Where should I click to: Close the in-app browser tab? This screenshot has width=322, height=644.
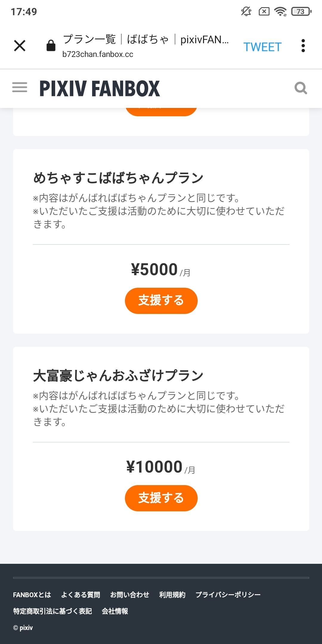20,46
